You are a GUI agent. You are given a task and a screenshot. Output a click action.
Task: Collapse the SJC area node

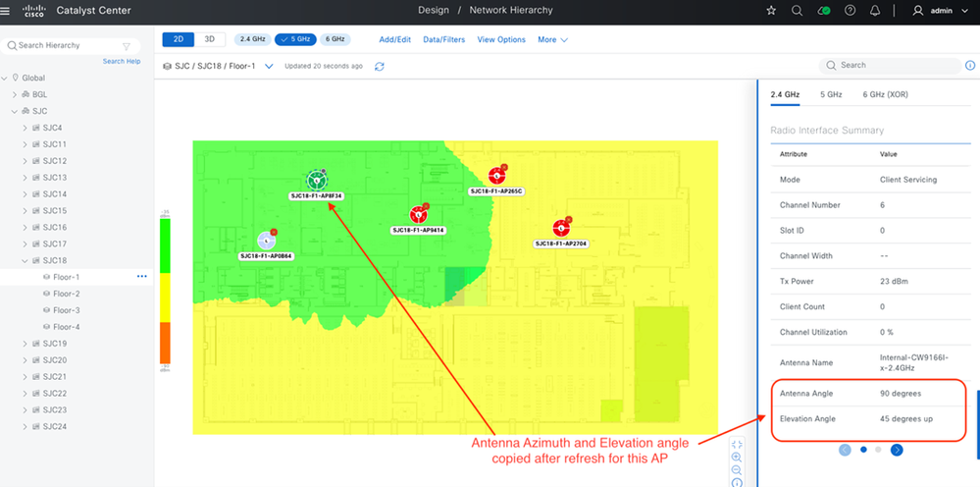point(15,111)
